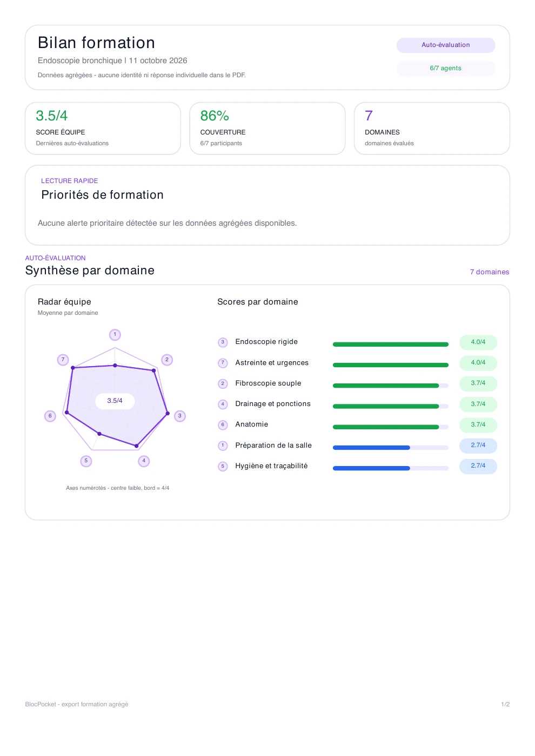Click the 'Moyenne par domaine' caption

pyautogui.click(x=68, y=313)
